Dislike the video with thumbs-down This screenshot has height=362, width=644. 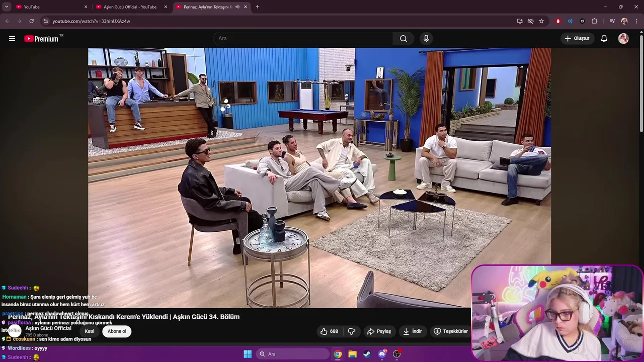[x=352, y=331]
